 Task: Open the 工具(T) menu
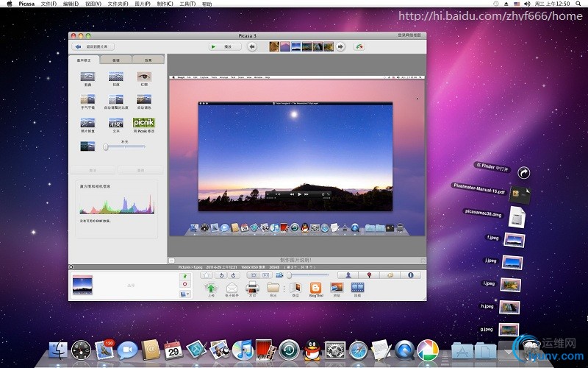point(187,4)
